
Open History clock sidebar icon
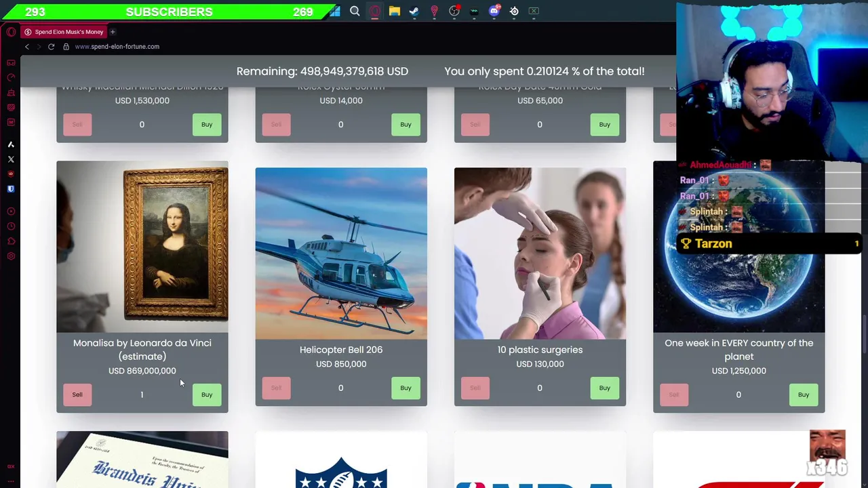coord(11,226)
